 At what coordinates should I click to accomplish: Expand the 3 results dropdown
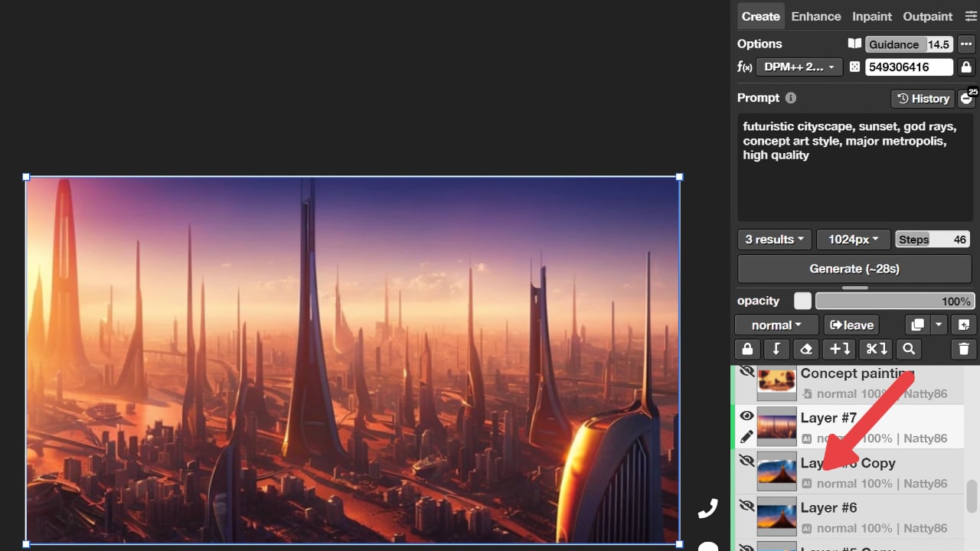(x=773, y=239)
